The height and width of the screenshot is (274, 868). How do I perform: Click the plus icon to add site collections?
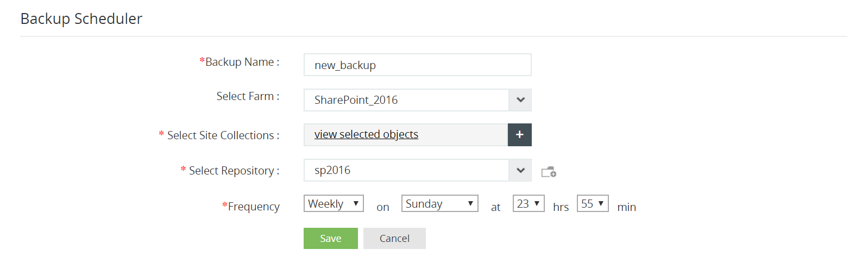pyautogui.click(x=519, y=135)
